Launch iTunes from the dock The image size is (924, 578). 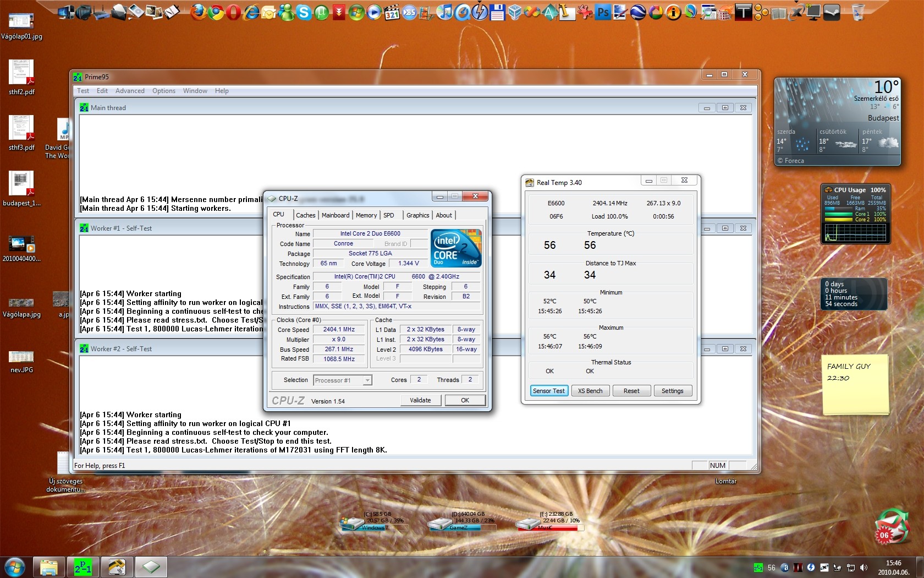coord(444,12)
